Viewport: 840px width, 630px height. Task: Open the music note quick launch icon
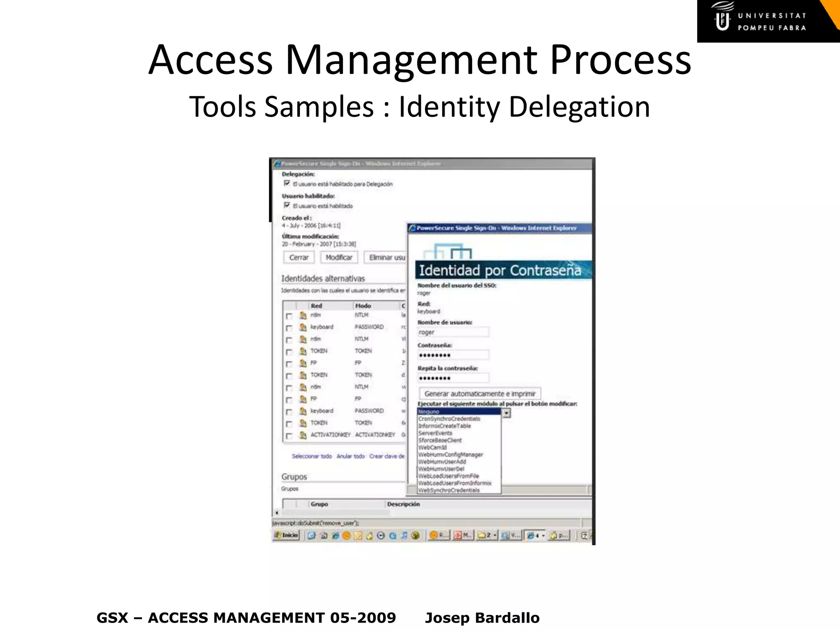tap(404, 535)
